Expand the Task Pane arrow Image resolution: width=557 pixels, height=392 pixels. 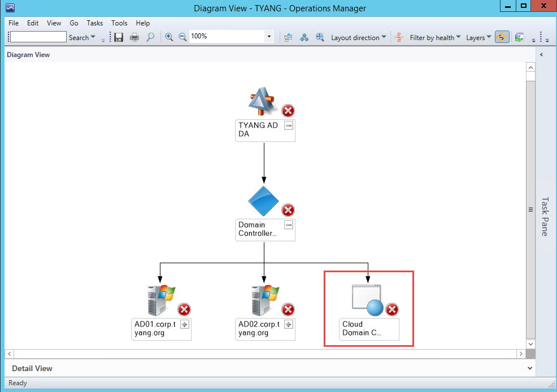tap(541, 55)
